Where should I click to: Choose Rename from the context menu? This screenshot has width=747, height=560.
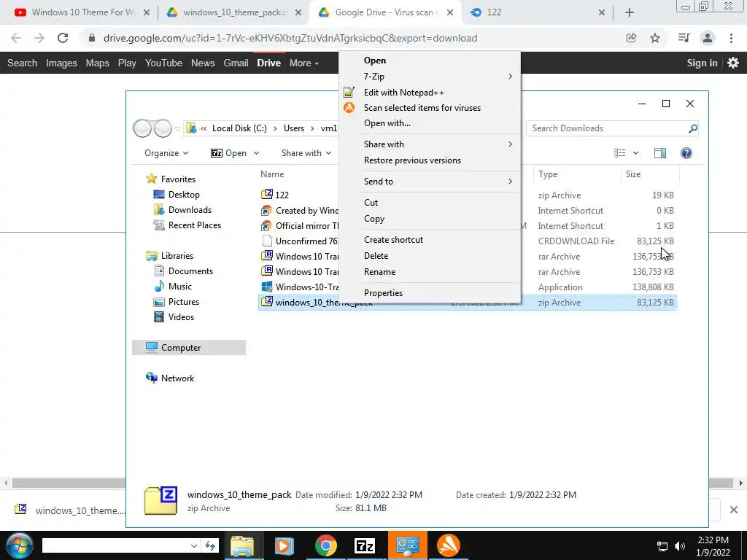[379, 272]
